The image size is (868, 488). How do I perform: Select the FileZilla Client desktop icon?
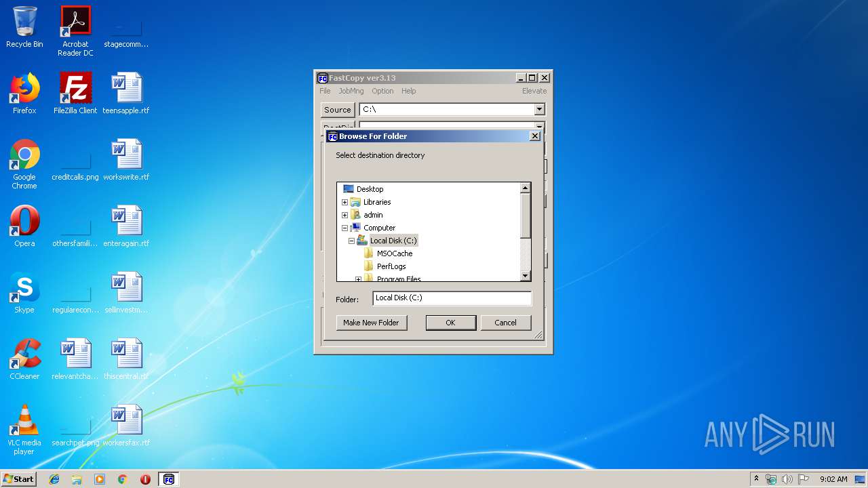pos(75,94)
